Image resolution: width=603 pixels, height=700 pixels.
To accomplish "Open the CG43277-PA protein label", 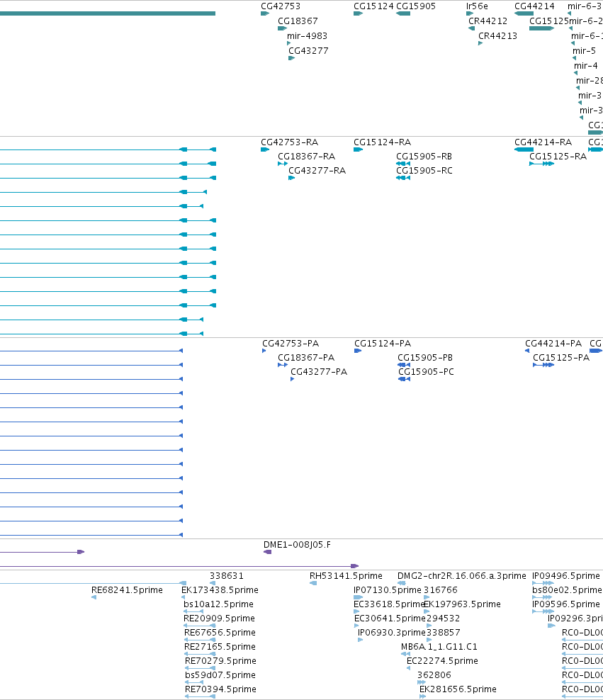I will [x=319, y=372].
